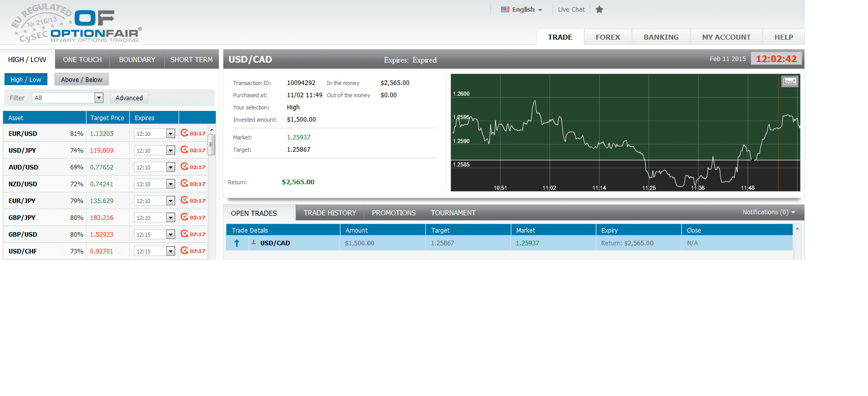This screenshot has height=396, width=868.
Task: Open Live Chat link
Action: pos(571,10)
